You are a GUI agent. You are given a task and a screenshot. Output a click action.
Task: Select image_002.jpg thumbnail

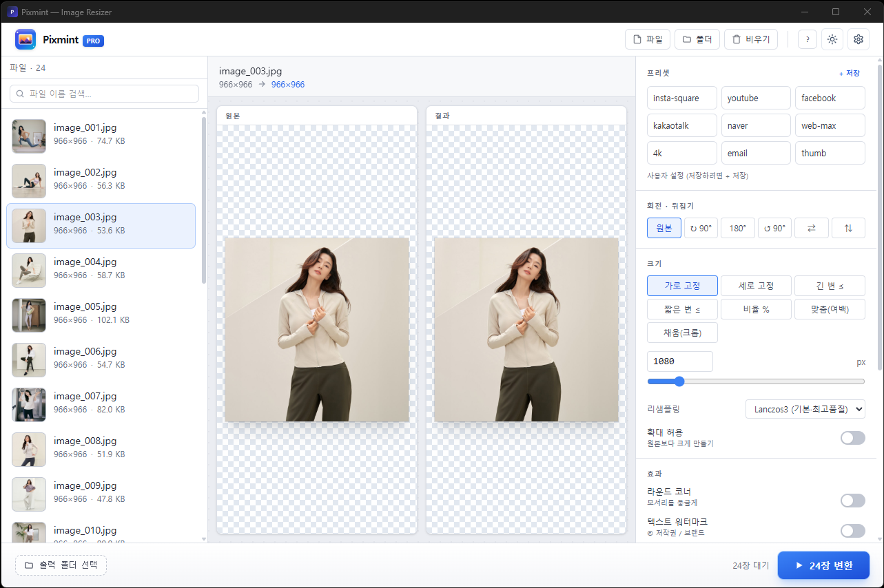tap(29, 181)
